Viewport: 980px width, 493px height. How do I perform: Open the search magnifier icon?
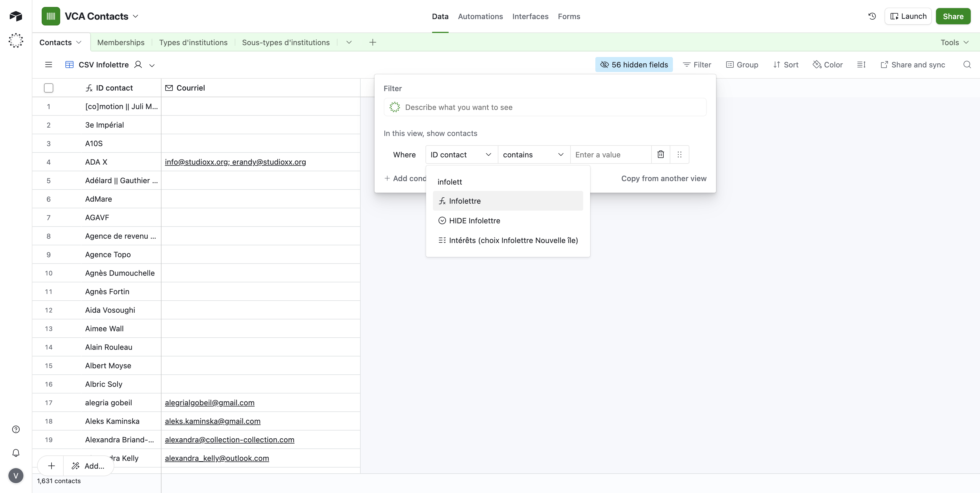(967, 65)
